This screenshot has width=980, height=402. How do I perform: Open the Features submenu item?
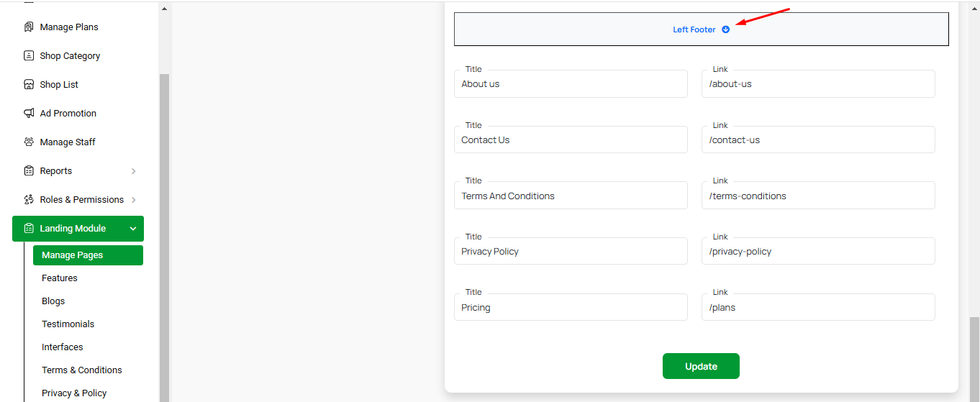click(x=60, y=278)
